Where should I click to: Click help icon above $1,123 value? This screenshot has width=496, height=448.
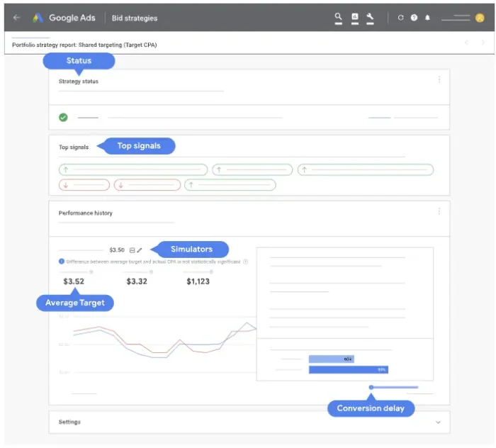(211, 271)
